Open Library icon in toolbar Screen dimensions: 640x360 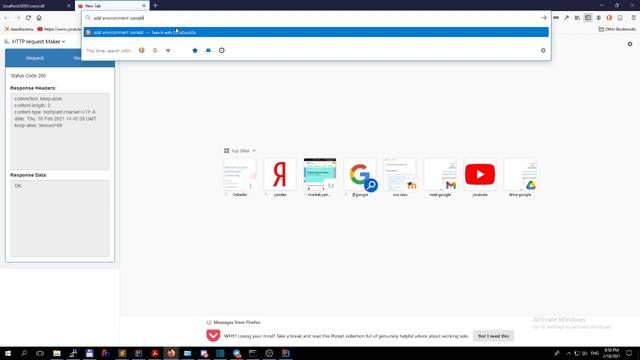coord(577,18)
